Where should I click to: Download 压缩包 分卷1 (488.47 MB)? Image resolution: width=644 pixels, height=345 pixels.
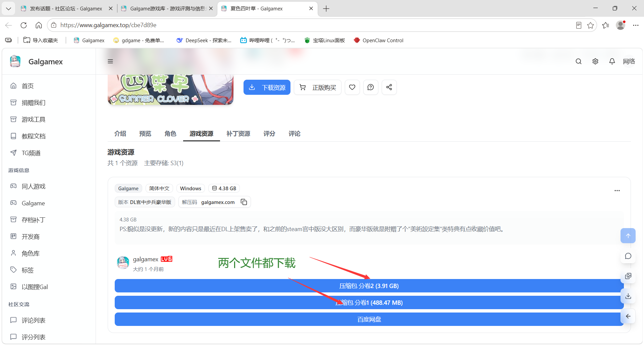(369, 302)
